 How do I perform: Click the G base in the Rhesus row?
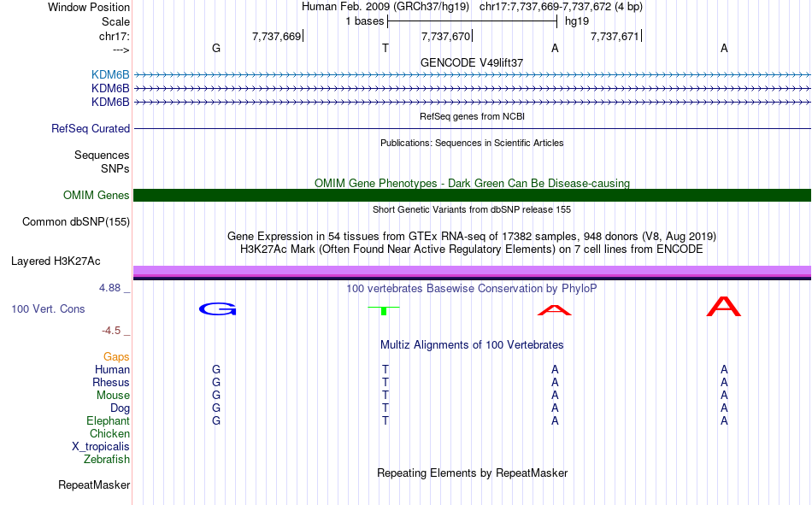216,382
